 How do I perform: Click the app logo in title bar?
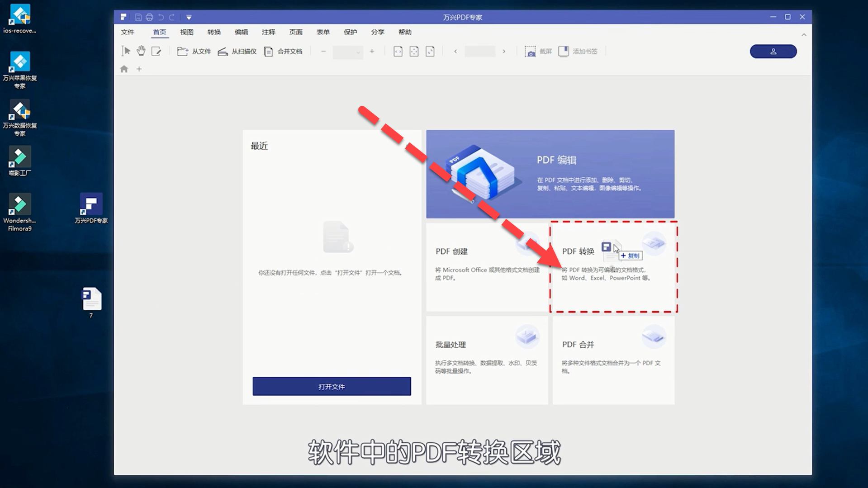pyautogui.click(x=123, y=17)
